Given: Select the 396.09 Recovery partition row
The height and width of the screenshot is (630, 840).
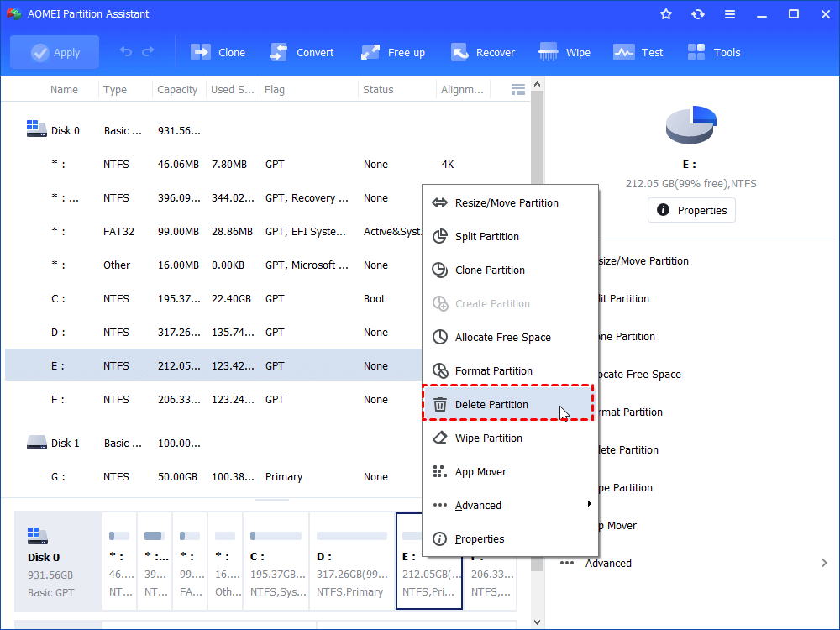Looking at the screenshot, I should click(214, 198).
